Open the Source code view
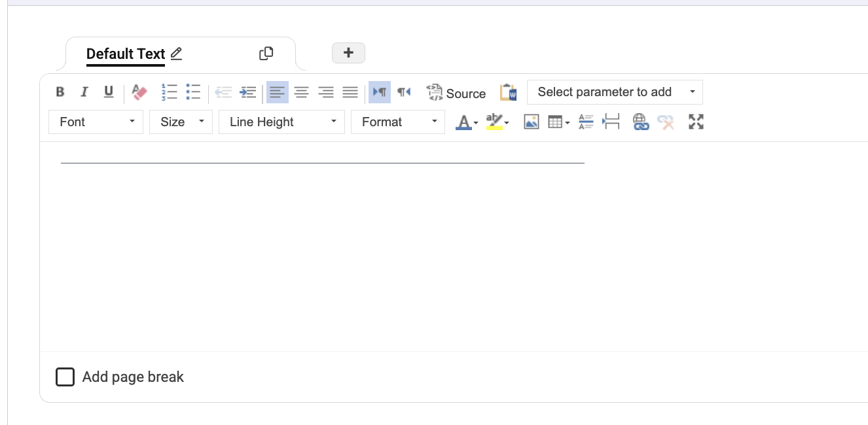 click(456, 93)
